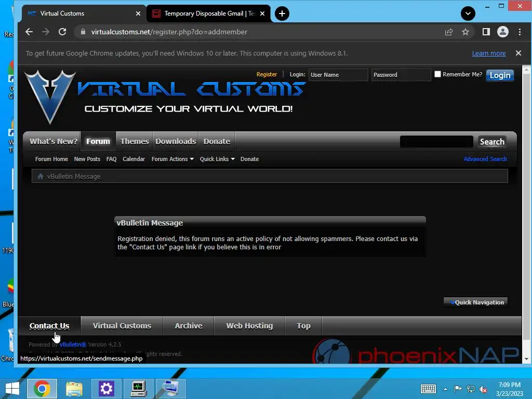The image size is (532, 399).
Task: Switch to the Virtual Customs tab
Action: 84,14
